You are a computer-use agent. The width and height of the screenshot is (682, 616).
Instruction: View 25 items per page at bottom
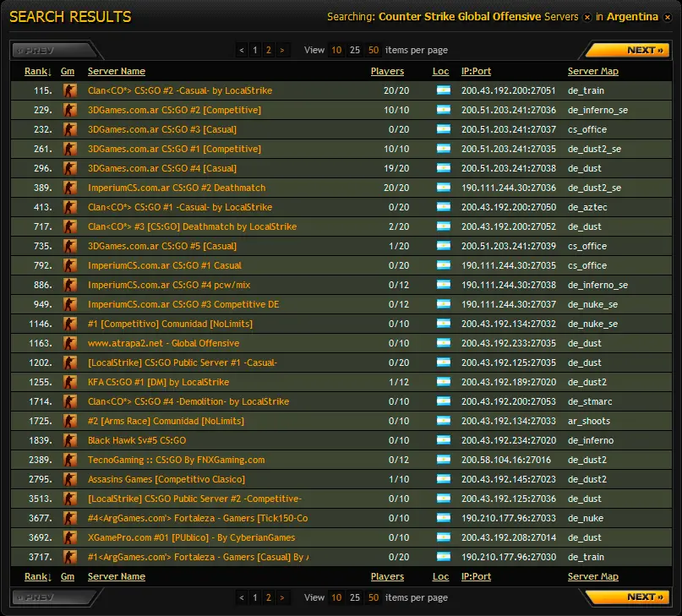click(x=355, y=597)
